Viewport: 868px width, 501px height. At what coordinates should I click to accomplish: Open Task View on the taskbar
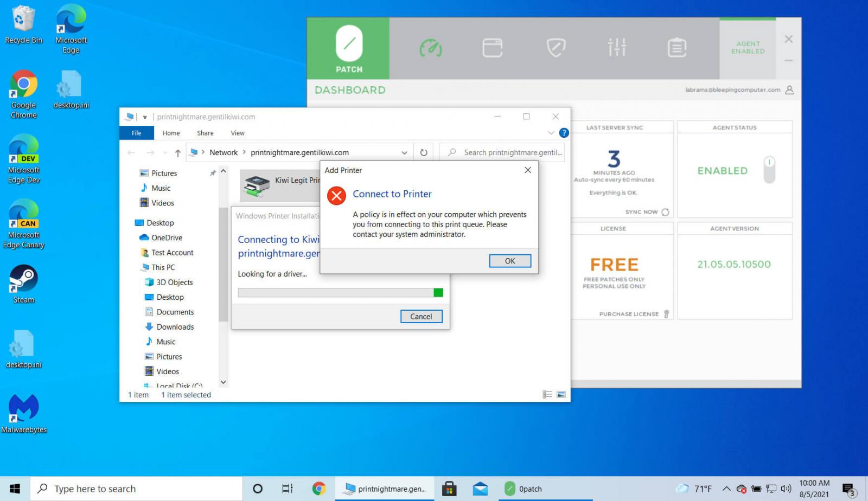[x=288, y=489]
